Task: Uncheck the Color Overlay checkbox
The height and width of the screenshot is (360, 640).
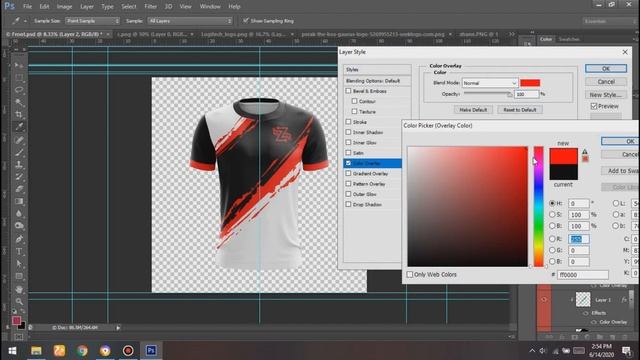Action: [x=348, y=163]
